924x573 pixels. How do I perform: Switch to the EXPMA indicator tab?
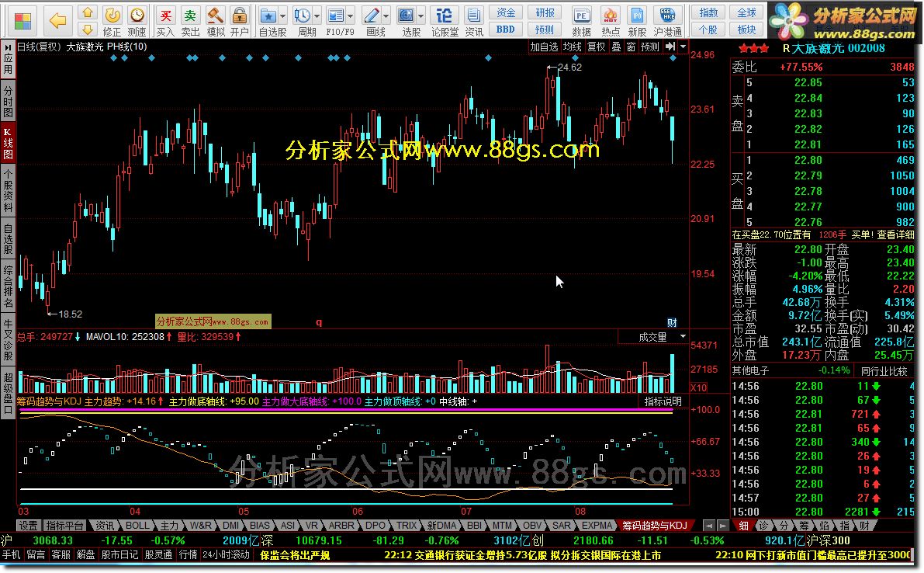coord(597,525)
